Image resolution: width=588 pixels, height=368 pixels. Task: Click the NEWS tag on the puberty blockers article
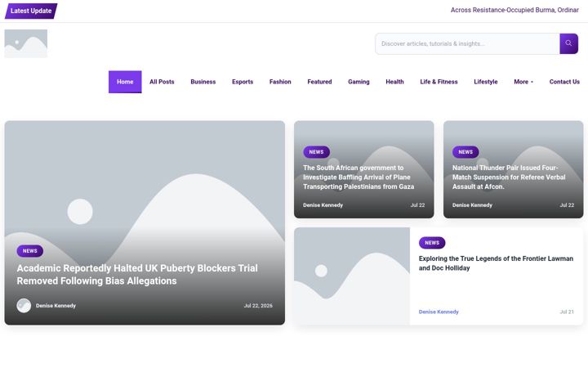click(30, 251)
